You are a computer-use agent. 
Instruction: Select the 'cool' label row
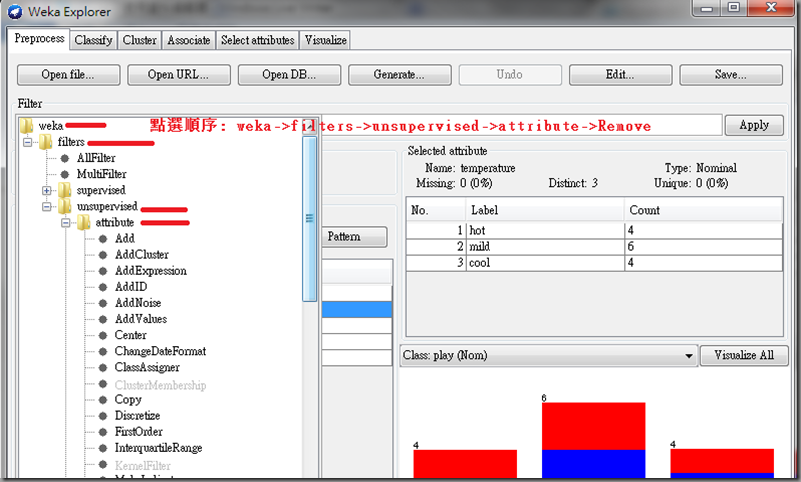[x=594, y=263]
